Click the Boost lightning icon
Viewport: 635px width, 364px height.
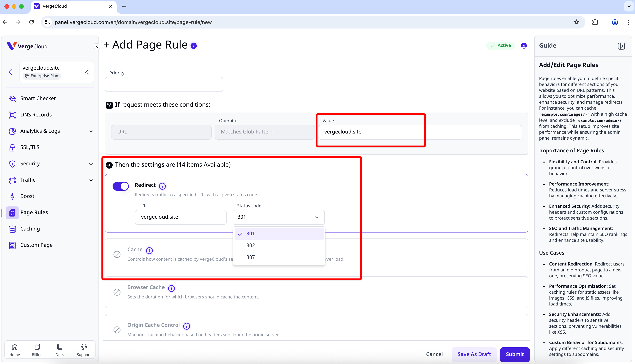(12, 196)
